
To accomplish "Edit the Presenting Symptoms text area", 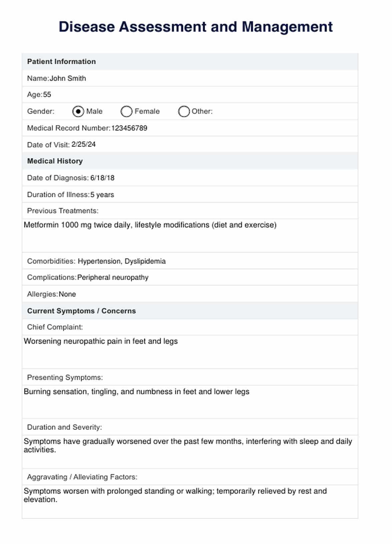I will point(190,401).
